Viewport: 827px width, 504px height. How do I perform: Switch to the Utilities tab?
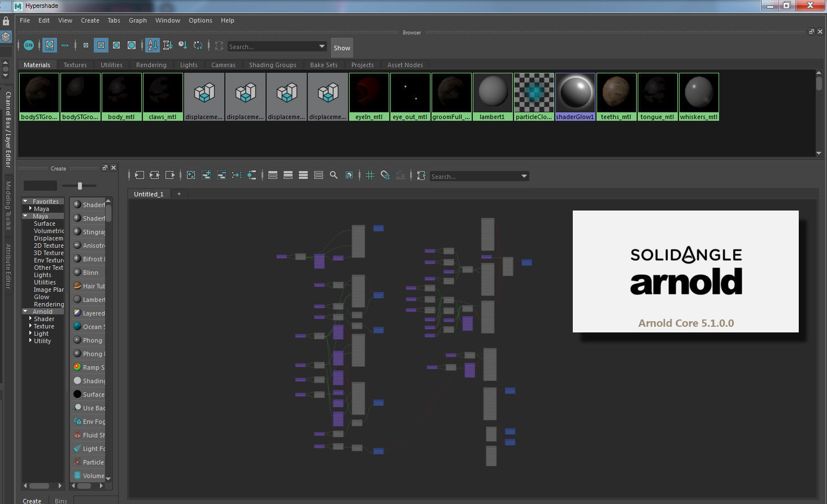click(111, 65)
